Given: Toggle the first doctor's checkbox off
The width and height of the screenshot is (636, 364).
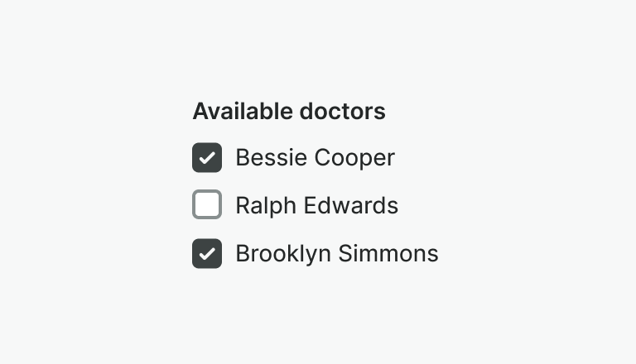Looking at the screenshot, I should [x=207, y=157].
